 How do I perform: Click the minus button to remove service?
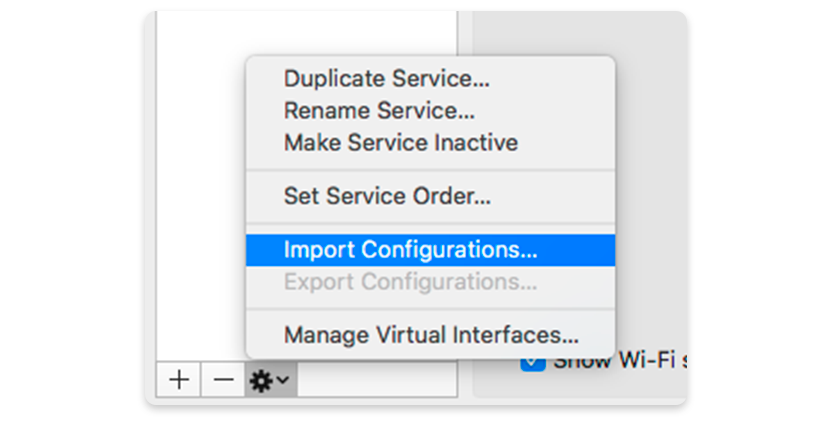[x=223, y=380]
